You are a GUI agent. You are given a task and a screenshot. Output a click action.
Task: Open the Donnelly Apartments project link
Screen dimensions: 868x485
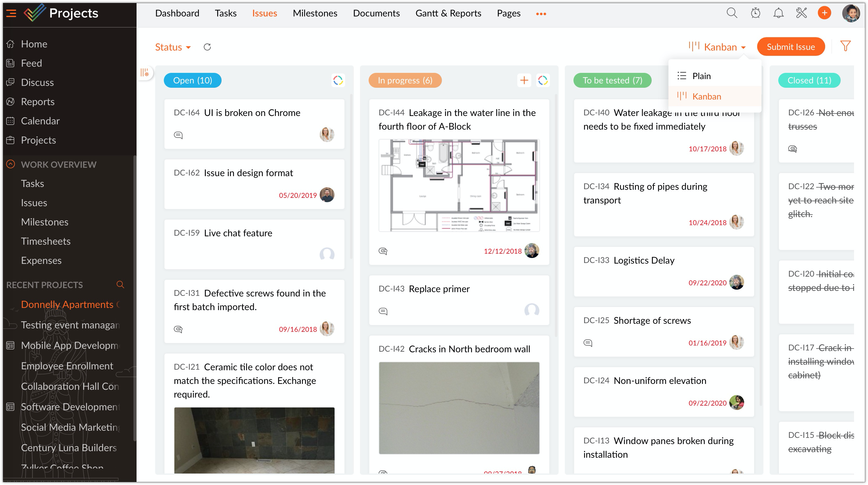(67, 304)
